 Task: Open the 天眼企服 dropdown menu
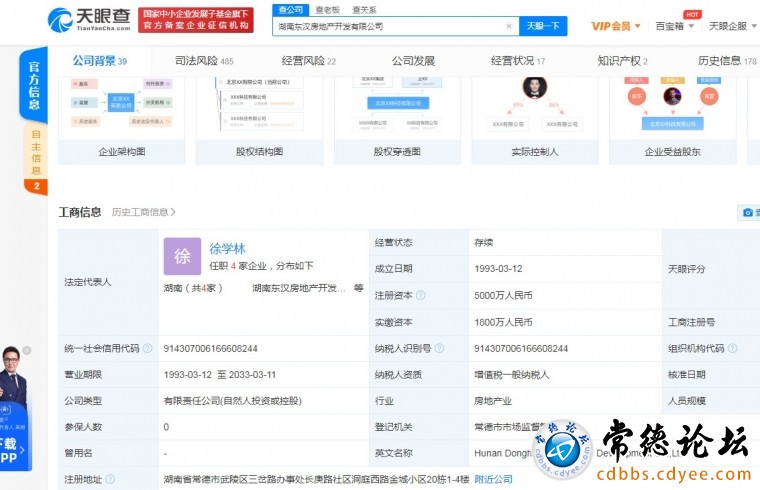732,26
